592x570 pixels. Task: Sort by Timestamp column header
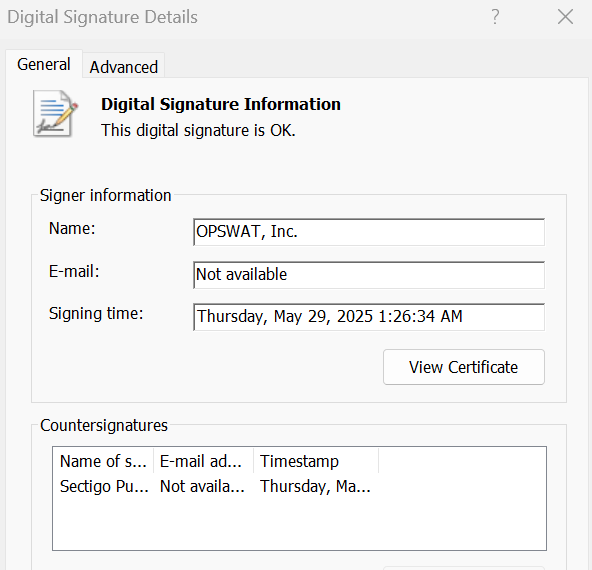coord(316,461)
